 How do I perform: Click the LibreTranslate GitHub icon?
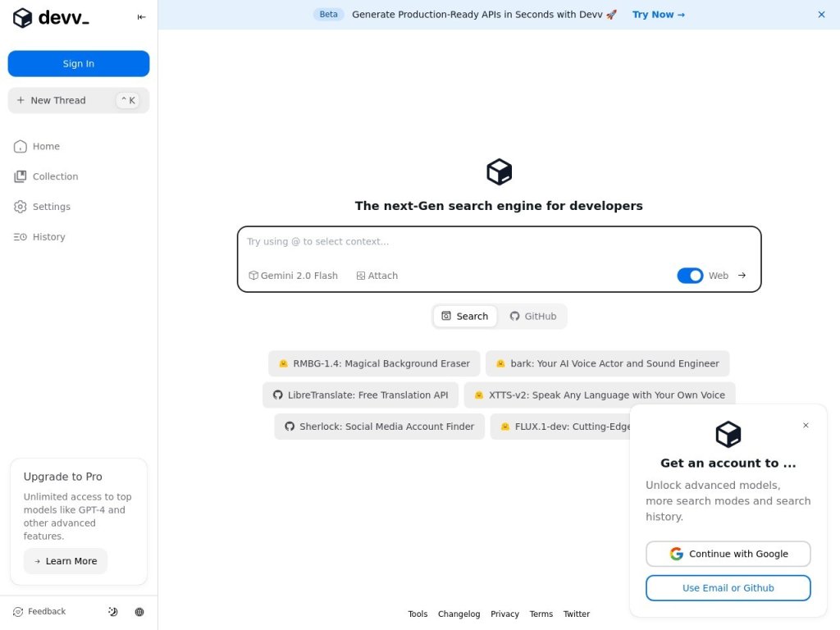(x=277, y=395)
